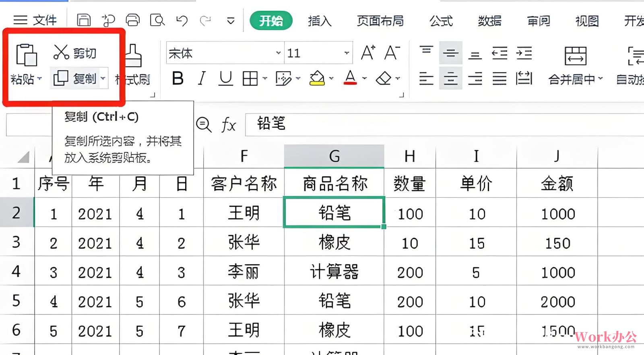Redo the last action
This screenshot has width=644, height=355.
tap(206, 20)
